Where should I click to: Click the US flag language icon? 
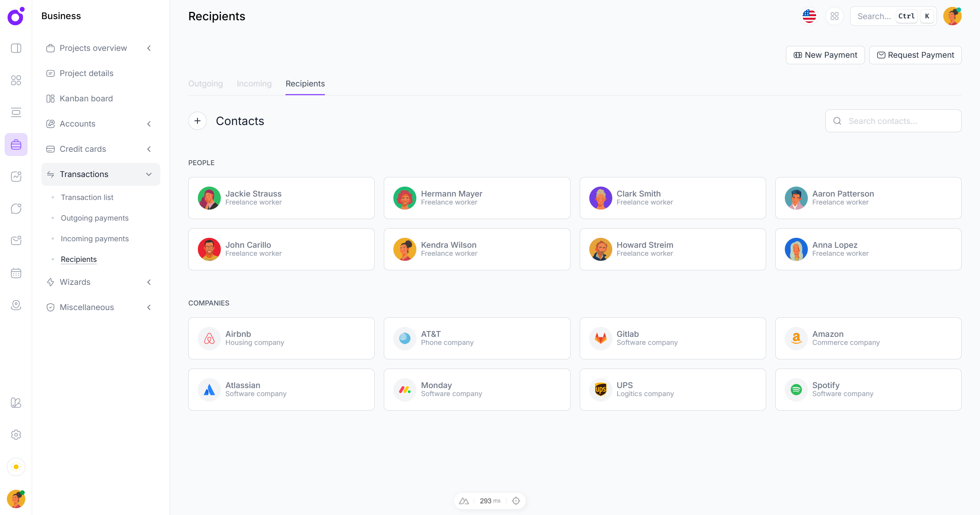(809, 16)
